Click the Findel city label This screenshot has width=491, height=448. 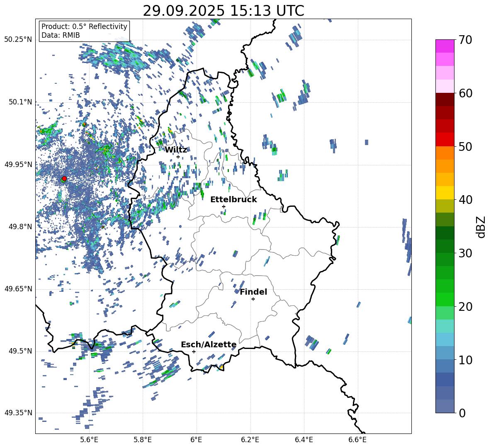tap(253, 292)
